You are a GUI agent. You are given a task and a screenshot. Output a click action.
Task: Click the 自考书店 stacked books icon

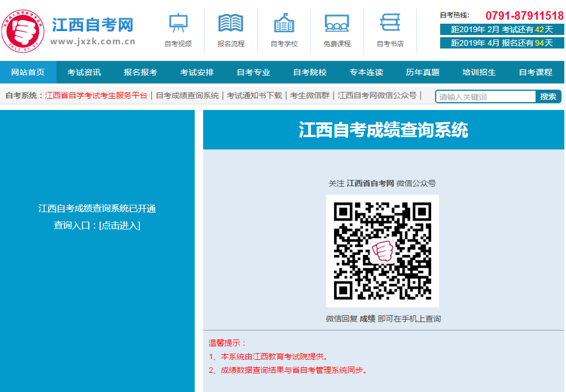(x=390, y=23)
